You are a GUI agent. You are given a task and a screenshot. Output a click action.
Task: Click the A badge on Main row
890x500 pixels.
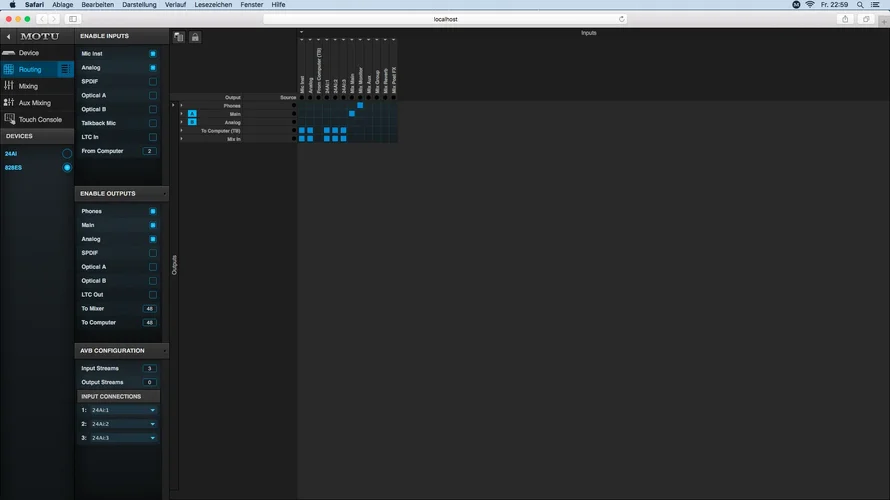(192, 114)
